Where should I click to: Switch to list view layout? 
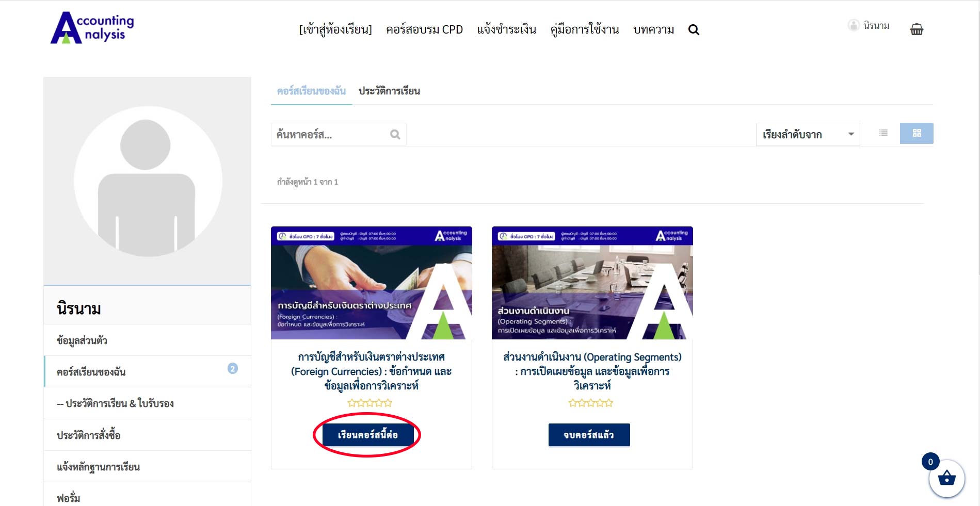click(883, 133)
